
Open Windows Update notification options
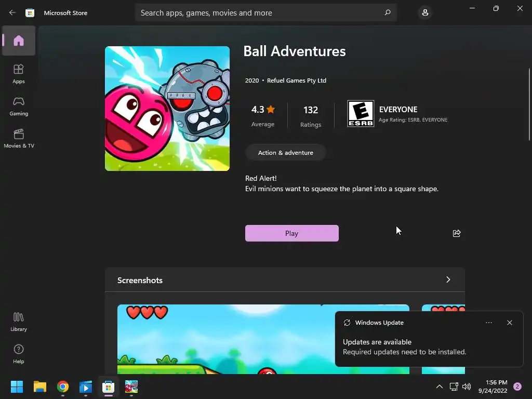(x=488, y=323)
